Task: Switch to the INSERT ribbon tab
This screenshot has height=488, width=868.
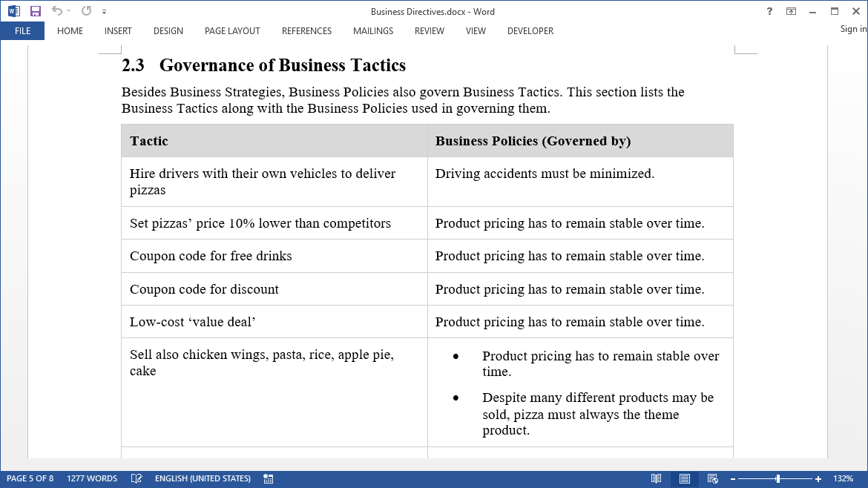Action: click(118, 31)
